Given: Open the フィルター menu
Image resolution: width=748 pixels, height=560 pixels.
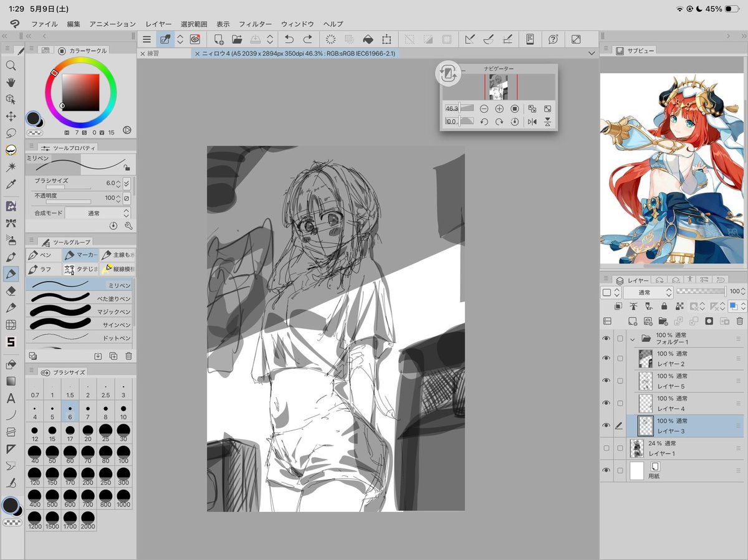Looking at the screenshot, I should 255,24.
